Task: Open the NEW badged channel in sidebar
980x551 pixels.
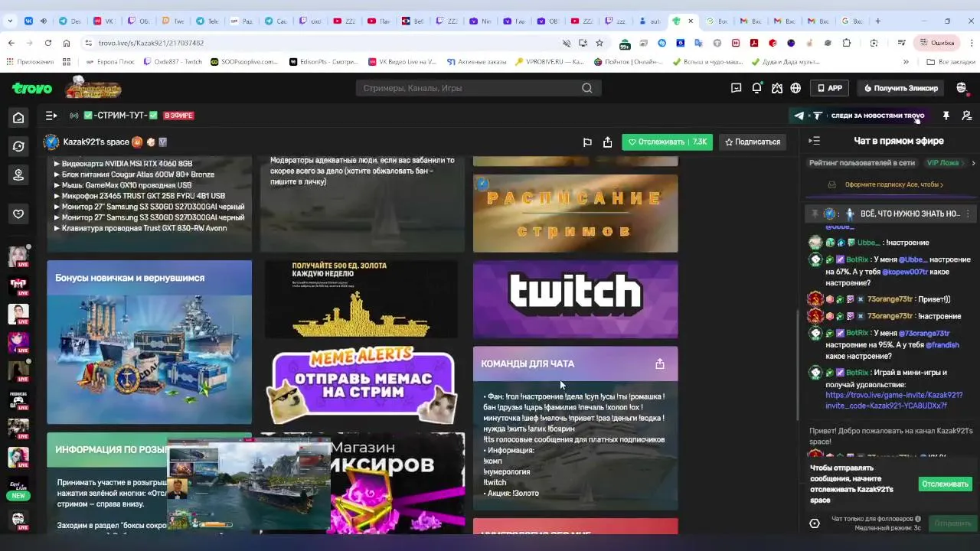Action: coord(18,489)
